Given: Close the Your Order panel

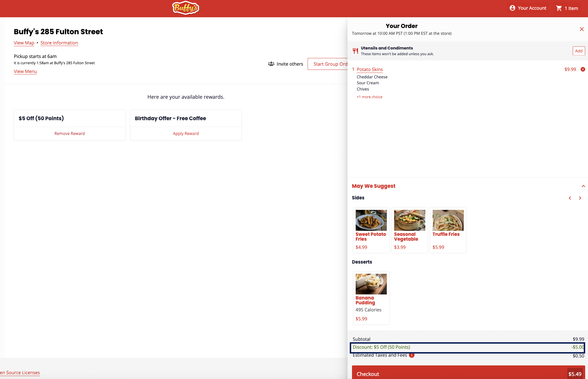Looking at the screenshot, I should (581, 29).
